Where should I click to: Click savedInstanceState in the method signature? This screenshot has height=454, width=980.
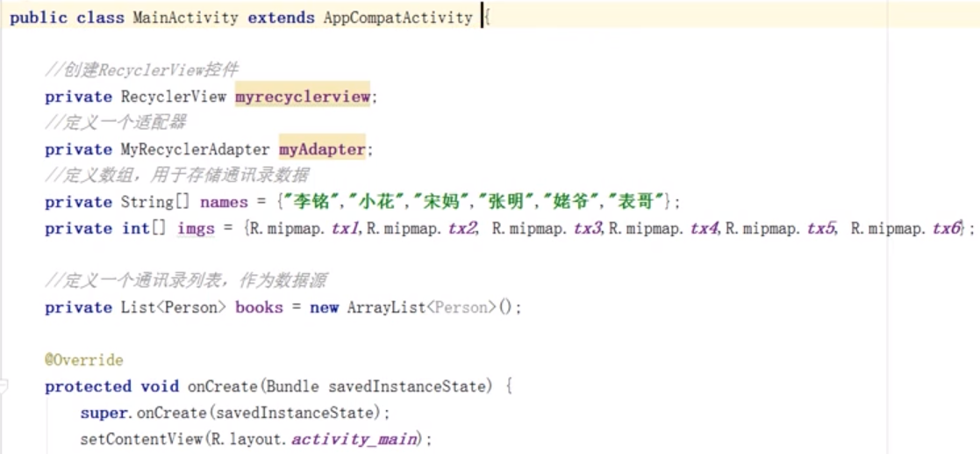(x=407, y=386)
